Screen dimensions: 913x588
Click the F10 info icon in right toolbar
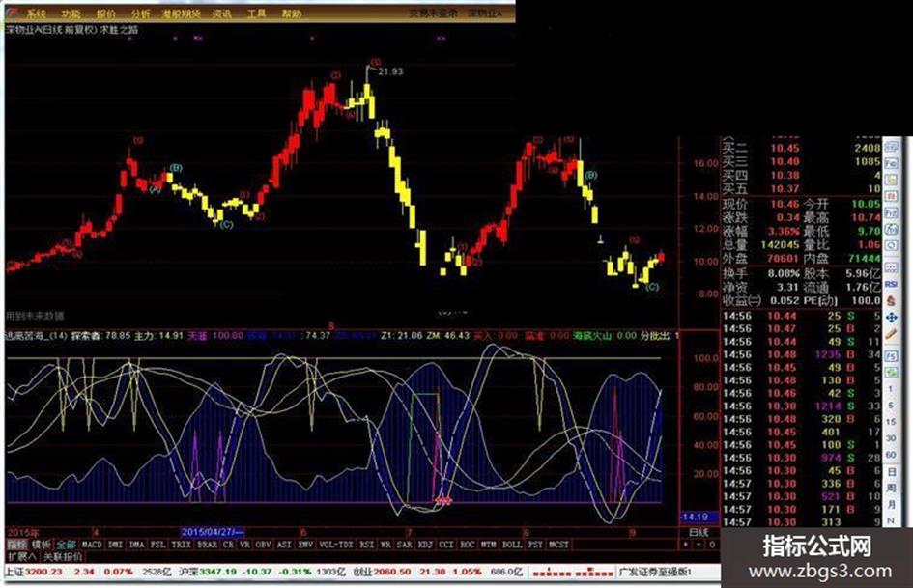(x=892, y=163)
